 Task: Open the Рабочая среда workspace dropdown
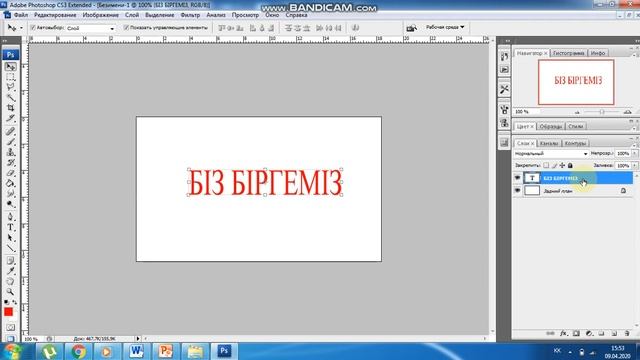[445, 27]
